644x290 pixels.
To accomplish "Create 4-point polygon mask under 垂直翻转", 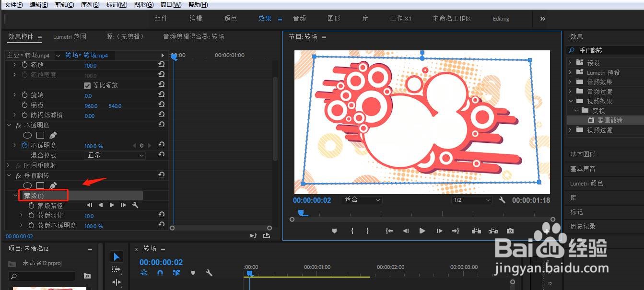I will pyautogui.click(x=40, y=186).
